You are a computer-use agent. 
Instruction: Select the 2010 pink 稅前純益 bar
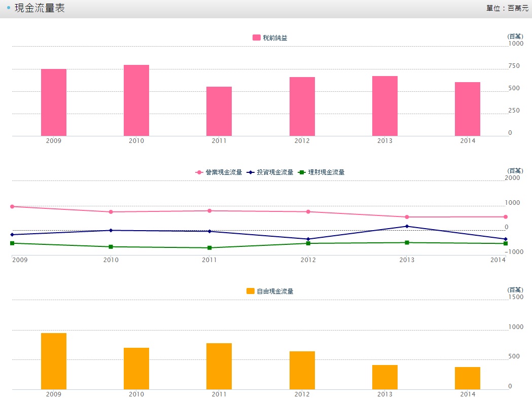136,100
